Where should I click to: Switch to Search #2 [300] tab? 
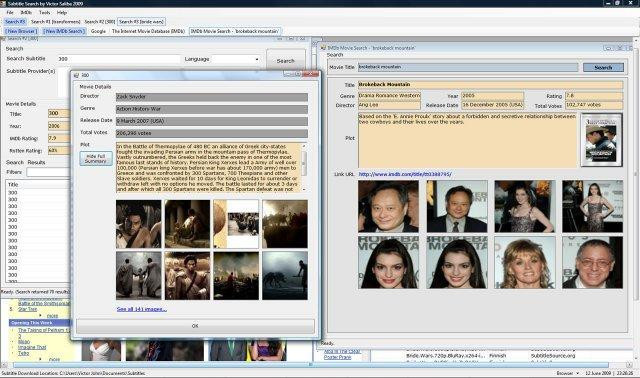click(x=100, y=22)
